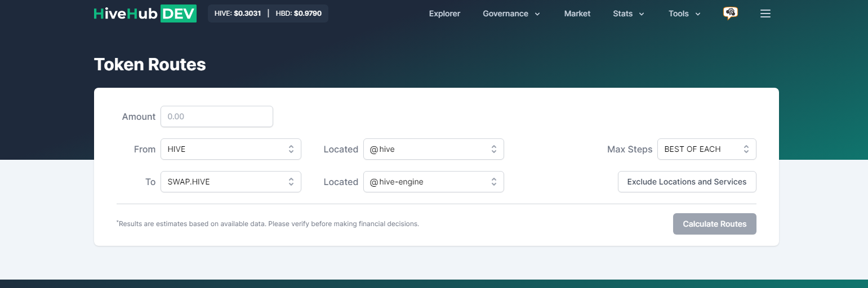Open the Located dropdown showing @hive-engine

click(434, 182)
